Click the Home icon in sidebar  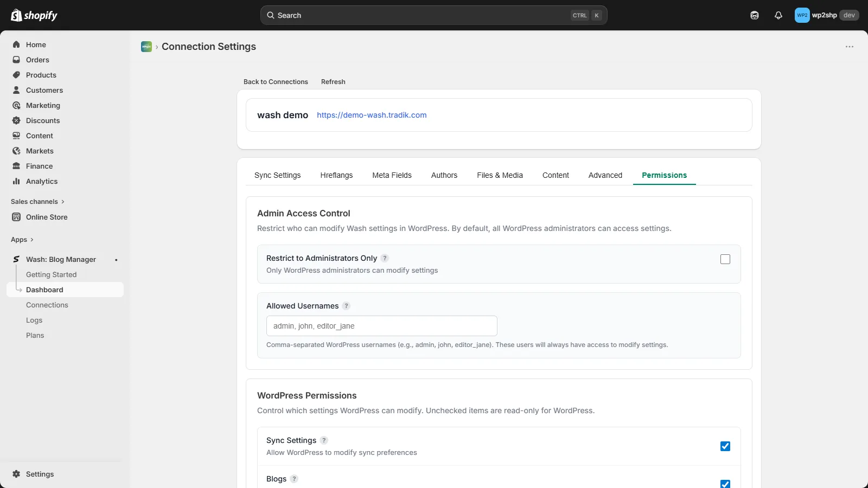click(x=16, y=44)
